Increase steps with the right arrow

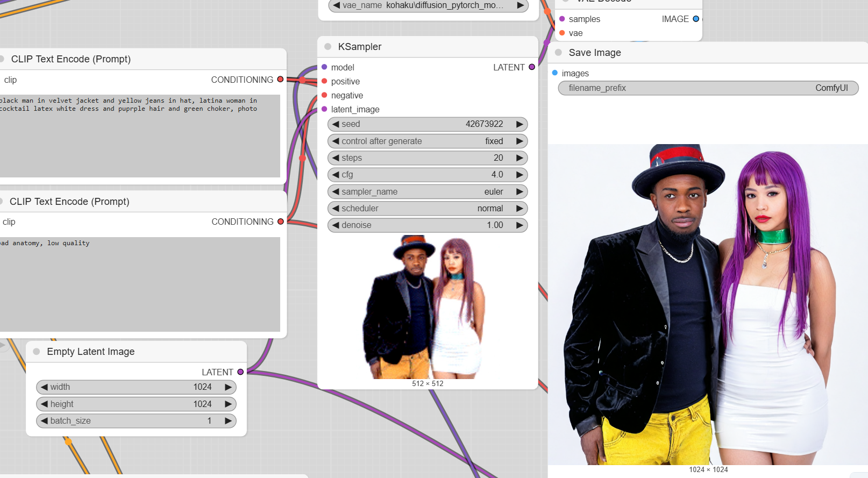[x=520, y=158]
